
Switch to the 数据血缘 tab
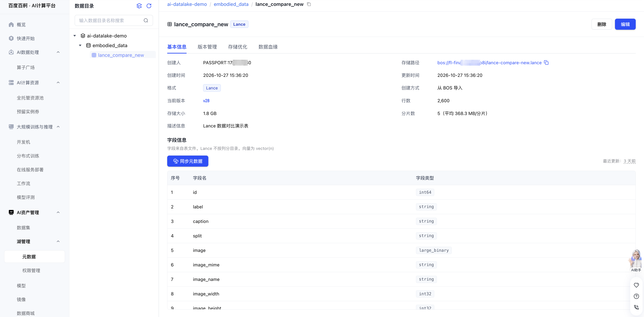point(268,47)
